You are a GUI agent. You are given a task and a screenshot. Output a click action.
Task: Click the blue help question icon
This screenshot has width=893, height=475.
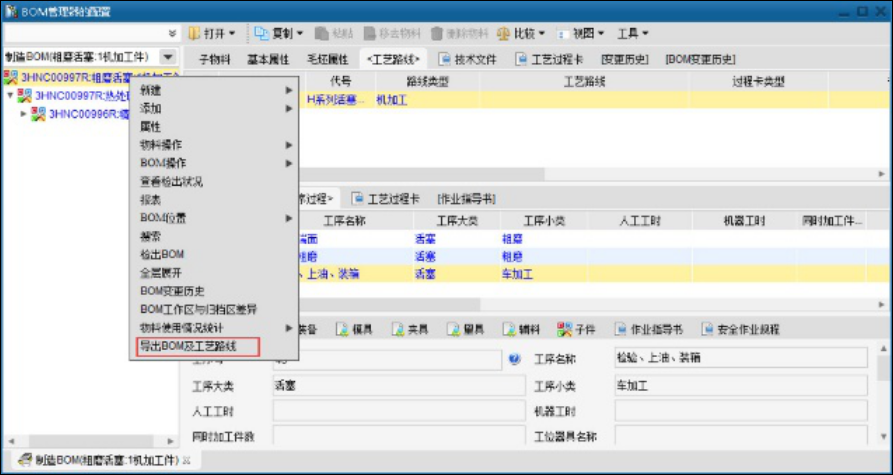[x=514, y=359]
